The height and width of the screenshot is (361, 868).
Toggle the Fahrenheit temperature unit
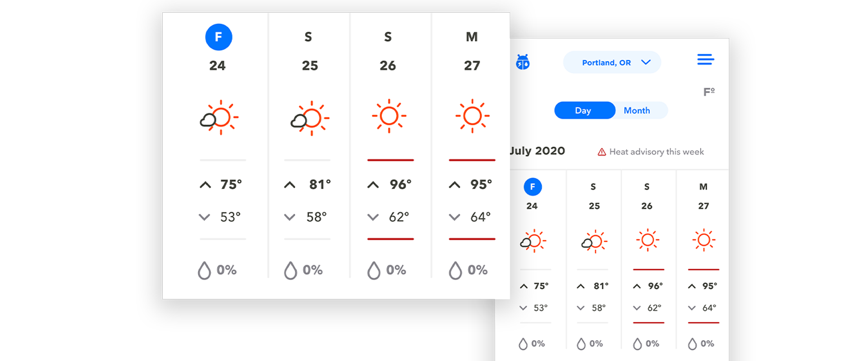tap(709, 92)
